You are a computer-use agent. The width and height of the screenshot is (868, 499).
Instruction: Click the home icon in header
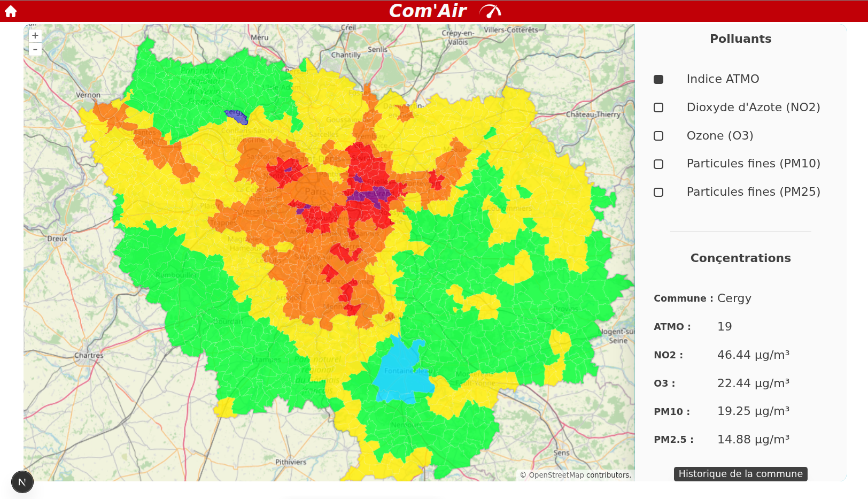point(11,11)
